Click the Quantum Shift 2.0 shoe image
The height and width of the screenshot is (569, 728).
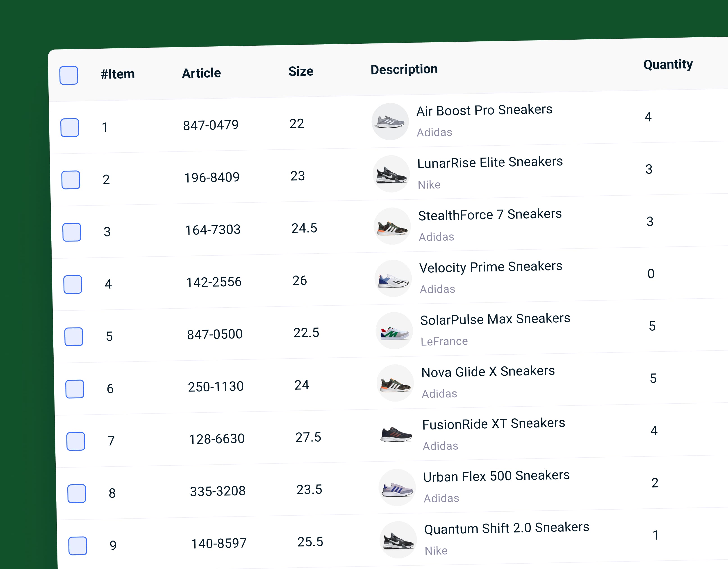398,540
